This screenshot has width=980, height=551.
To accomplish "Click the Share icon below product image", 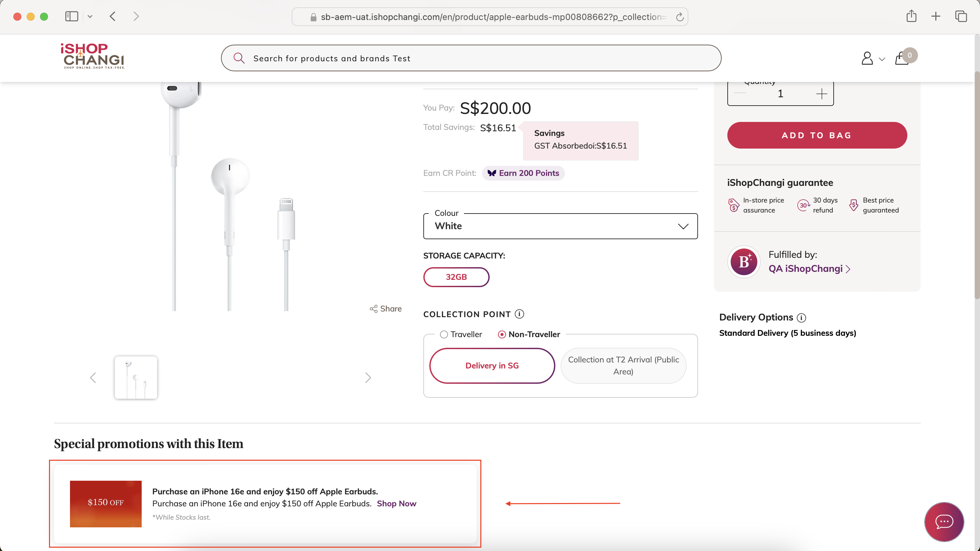I will point(373,308).
